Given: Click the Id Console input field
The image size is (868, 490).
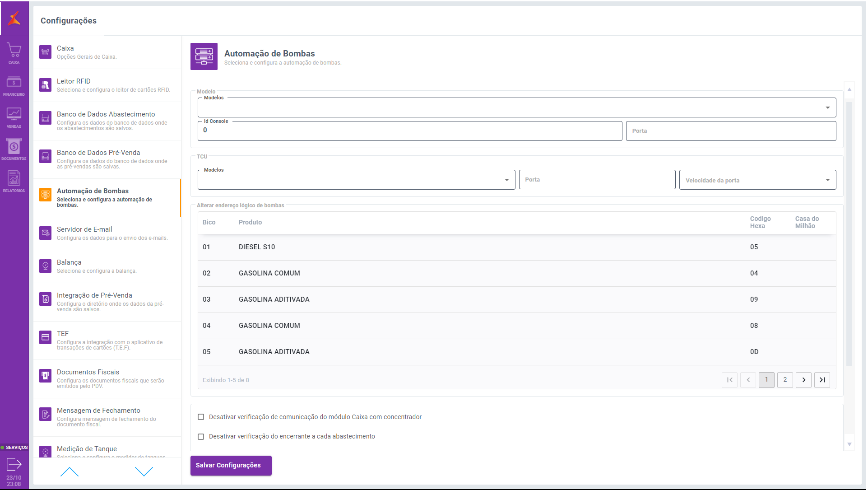Looking at the screenshot, I should (409, 131).
